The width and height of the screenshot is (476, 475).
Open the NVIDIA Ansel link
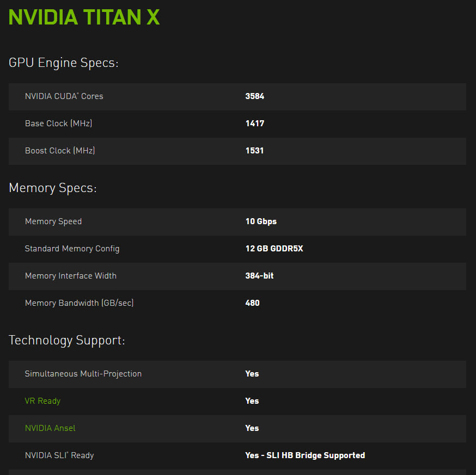(x=50, y=428)
